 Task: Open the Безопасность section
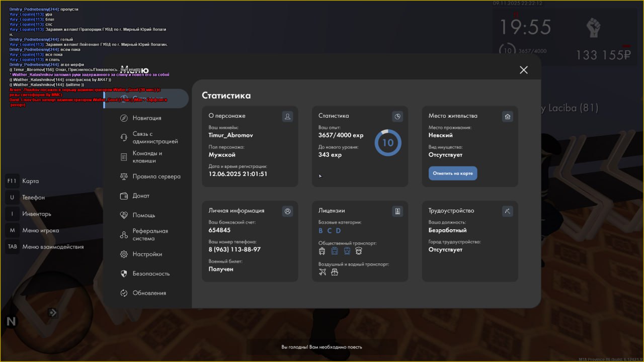click(144, 274)
